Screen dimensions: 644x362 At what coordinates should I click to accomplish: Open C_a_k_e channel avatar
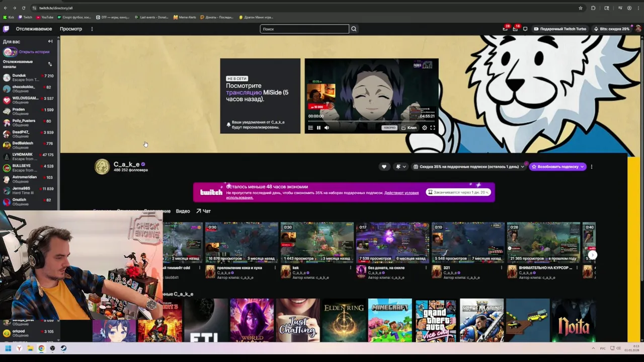102,167
